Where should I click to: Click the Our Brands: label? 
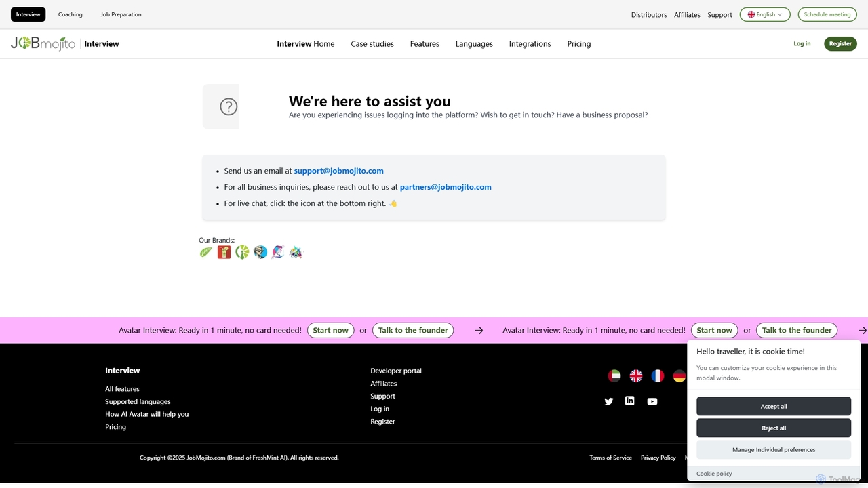coord(216,240)
